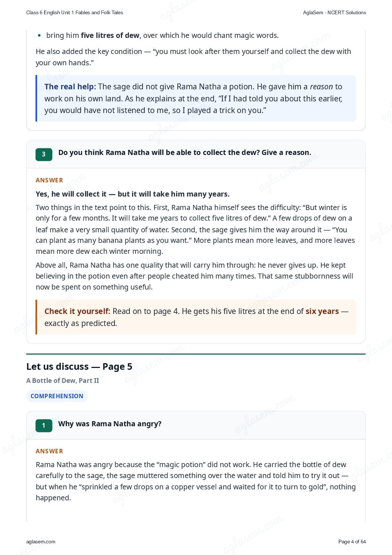
Task: Click the 'A Bottle of Dew, Part II' subtitle
Action: [x=63, y=380]
